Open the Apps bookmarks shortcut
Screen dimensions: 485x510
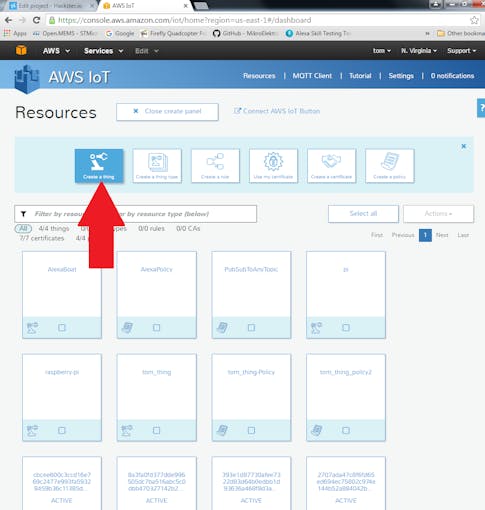(15, 33)
